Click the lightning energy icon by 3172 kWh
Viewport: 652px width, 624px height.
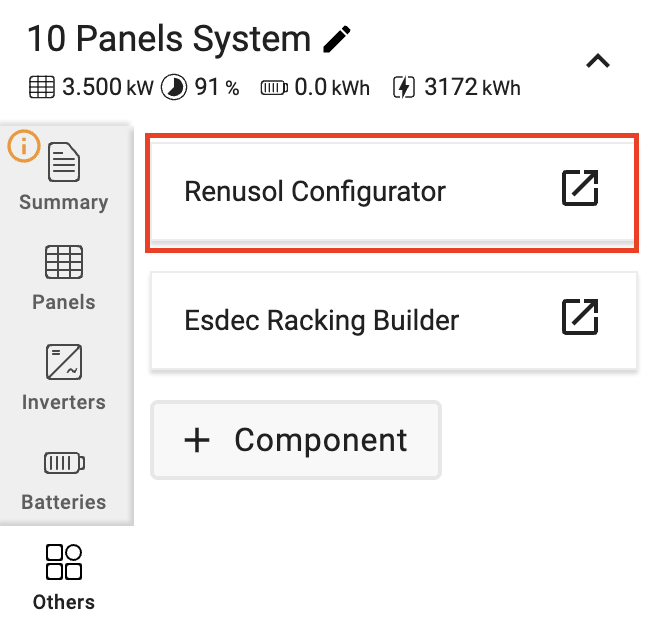click(404, 87)
